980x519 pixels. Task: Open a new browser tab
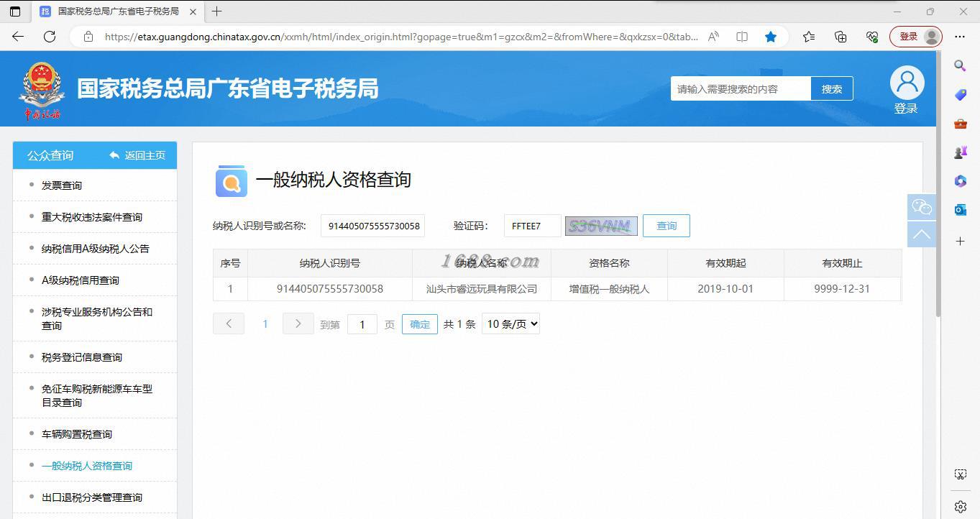coord(216,12)
